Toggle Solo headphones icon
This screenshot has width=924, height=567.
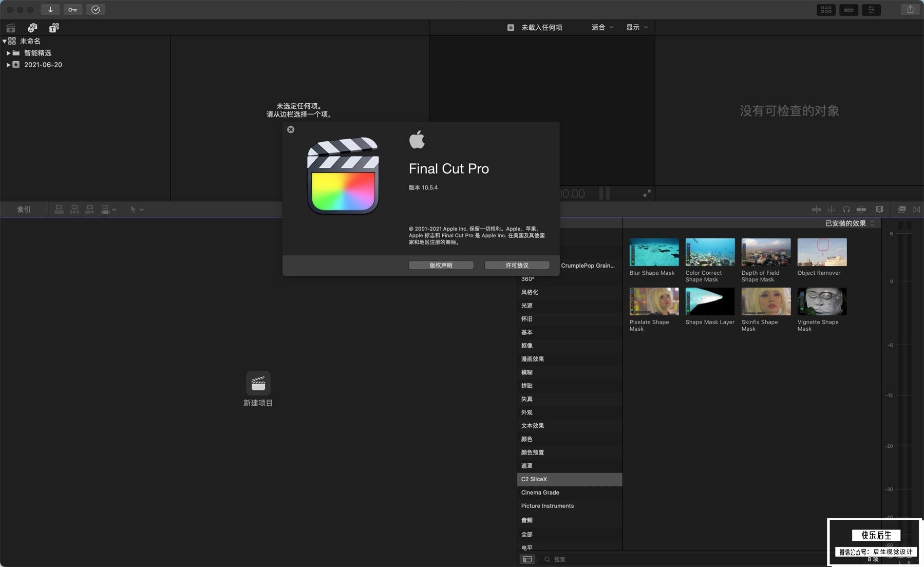pos(846,210)
